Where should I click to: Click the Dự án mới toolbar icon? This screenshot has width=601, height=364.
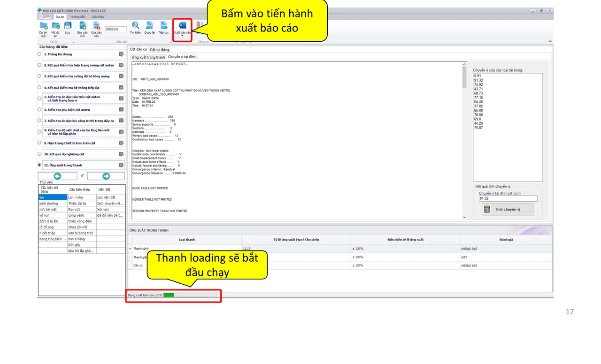point(44,26)
